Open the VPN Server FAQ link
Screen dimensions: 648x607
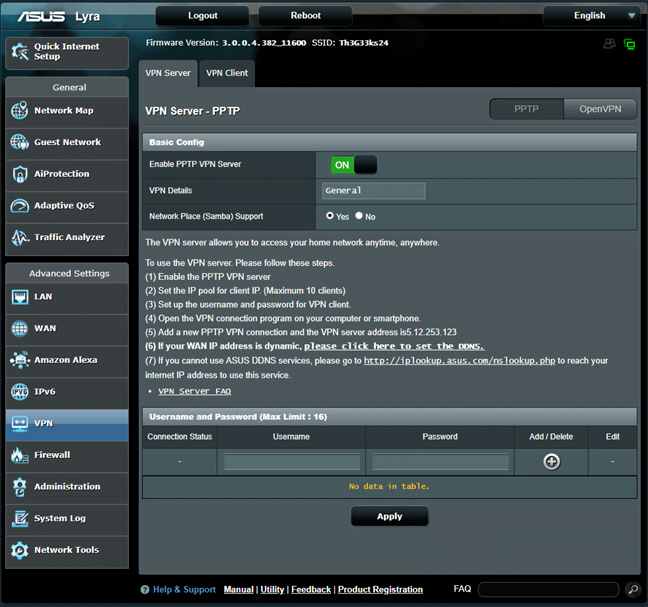195,391
